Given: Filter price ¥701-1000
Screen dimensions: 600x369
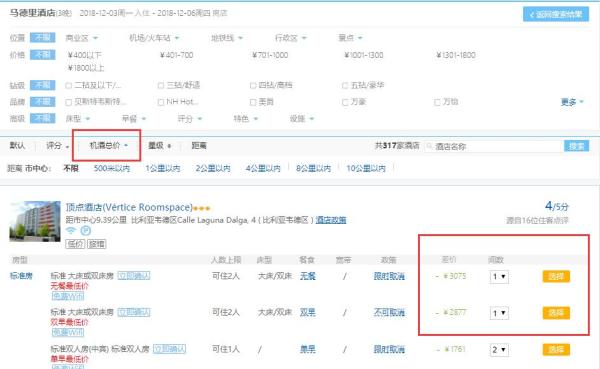Looking at the screenshot, I should [x=270, y=55].
